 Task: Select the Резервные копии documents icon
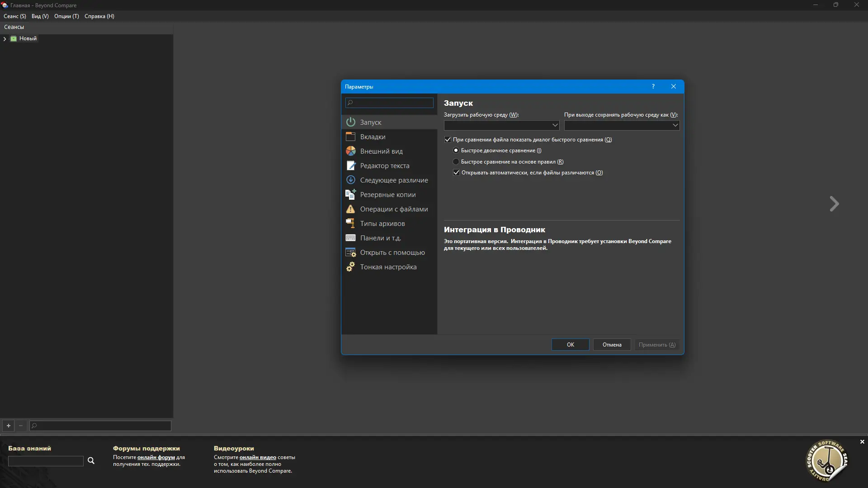[x=350, y=194]
